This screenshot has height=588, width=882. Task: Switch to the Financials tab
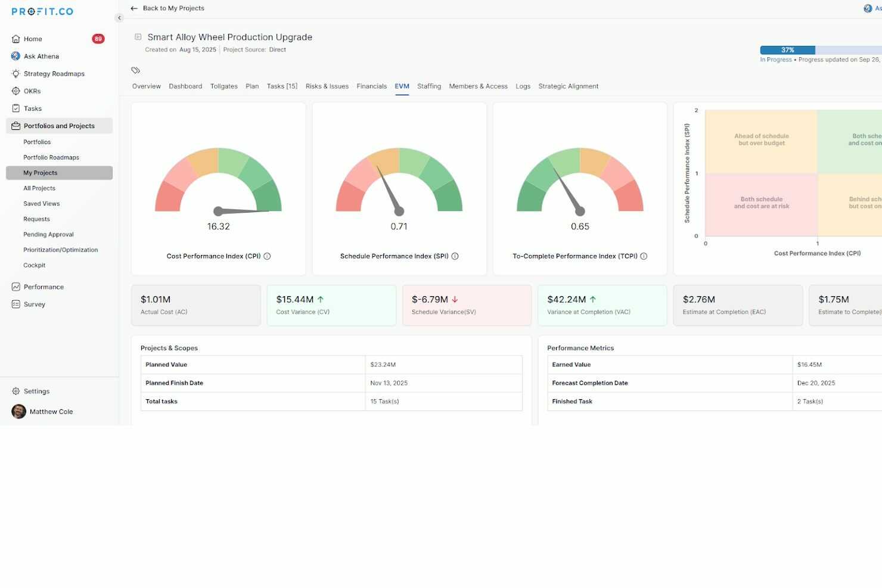click(371, 86)
